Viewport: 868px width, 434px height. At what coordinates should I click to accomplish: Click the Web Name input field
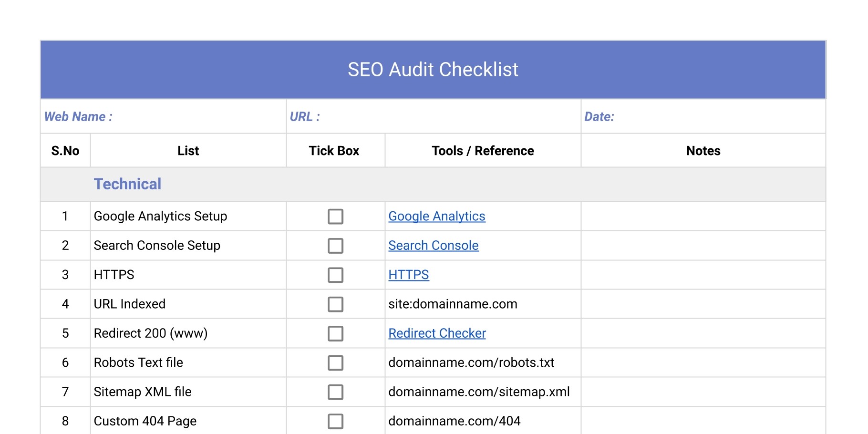point(162,116)
